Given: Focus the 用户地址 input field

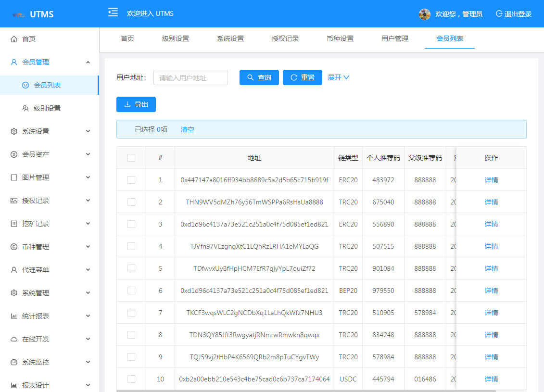Looking at the screenshot, I should click(191, 77).
